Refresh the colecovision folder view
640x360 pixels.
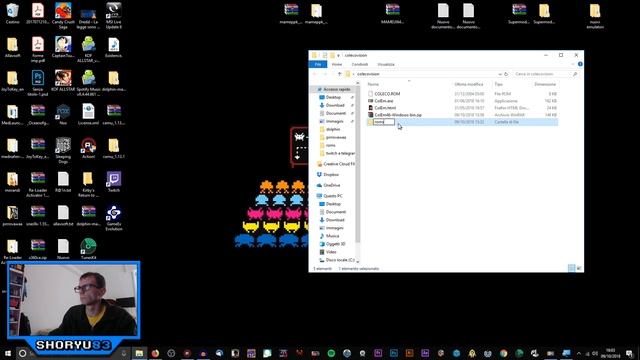click(x=506, y=74)
